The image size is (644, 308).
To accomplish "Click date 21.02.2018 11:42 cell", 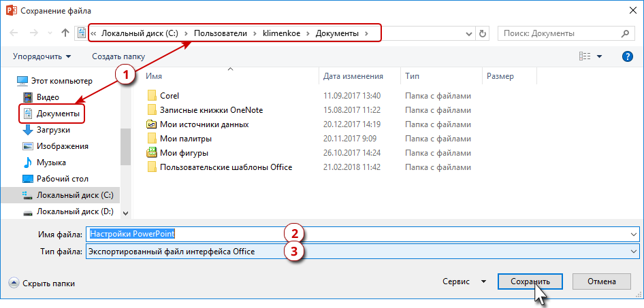I will [x=352, y=167].
